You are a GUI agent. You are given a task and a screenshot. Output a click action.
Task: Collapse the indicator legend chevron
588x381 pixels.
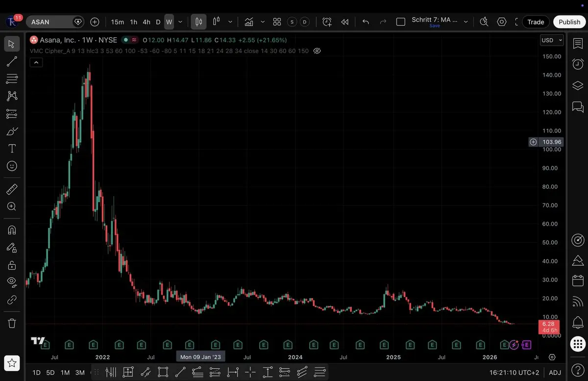click(36, 62)
